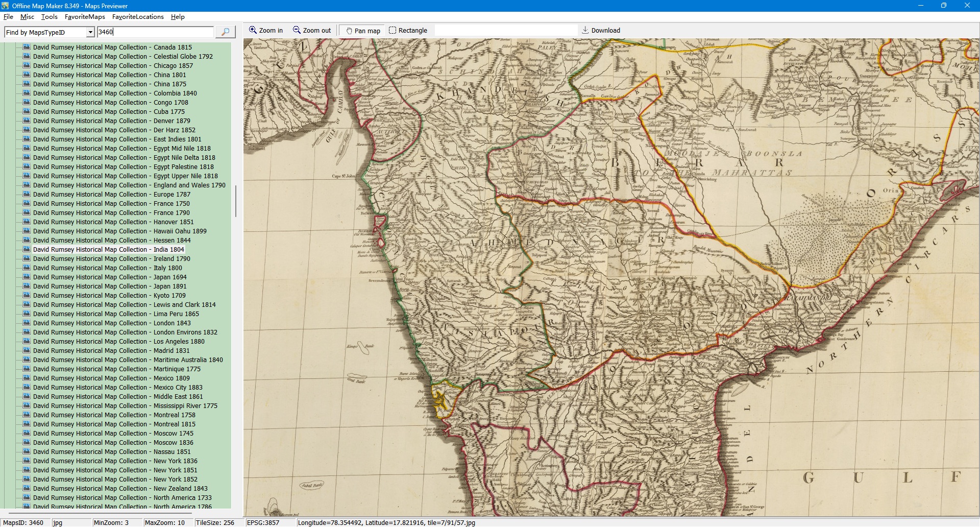Select the Lewis and Clark 1814 map

(x=124, y=305)
